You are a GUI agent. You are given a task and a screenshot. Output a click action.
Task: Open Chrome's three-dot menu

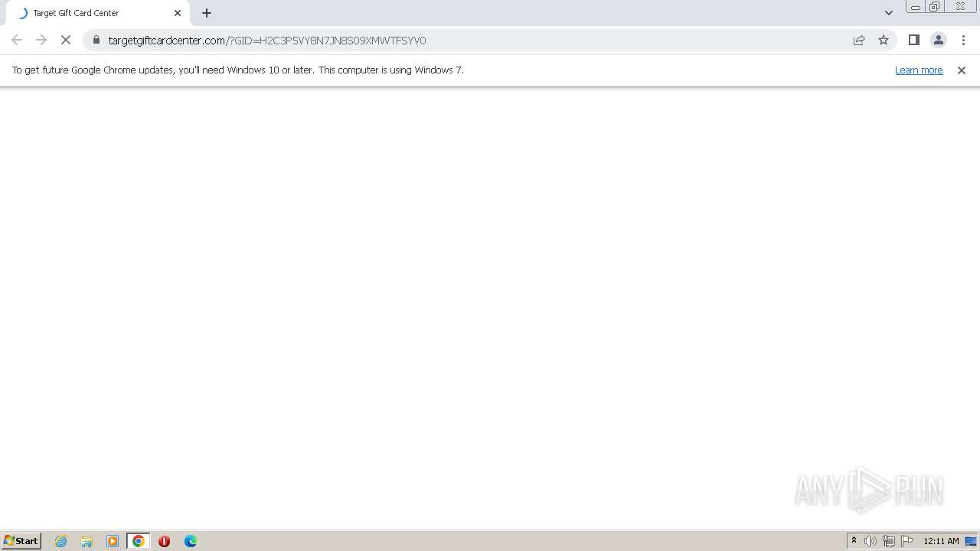click(x=963, y=40)
